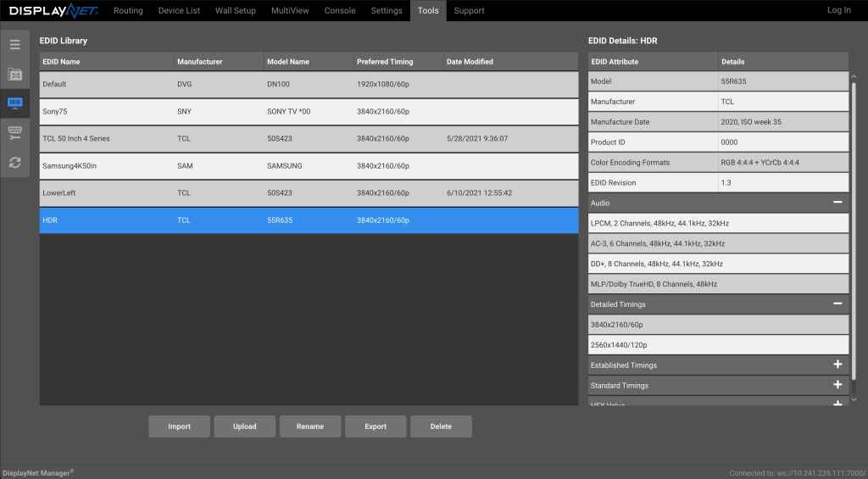Image resolution: width=868 pixels, height=479 pixels.
Task: Open the Settings tab
Action: point(387,10)
